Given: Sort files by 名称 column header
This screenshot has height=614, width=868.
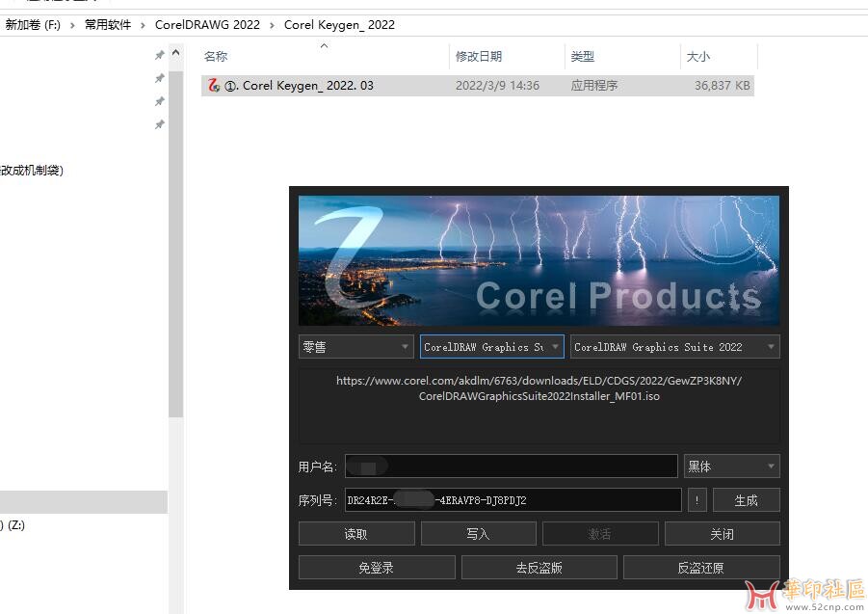Looking at the screenshot, I should tap(216, 57).
